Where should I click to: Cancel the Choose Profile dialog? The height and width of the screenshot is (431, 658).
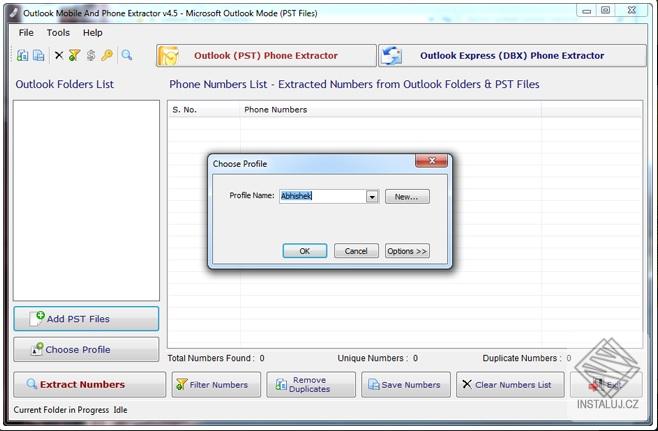pyautogui.click(x=356, y=251)
